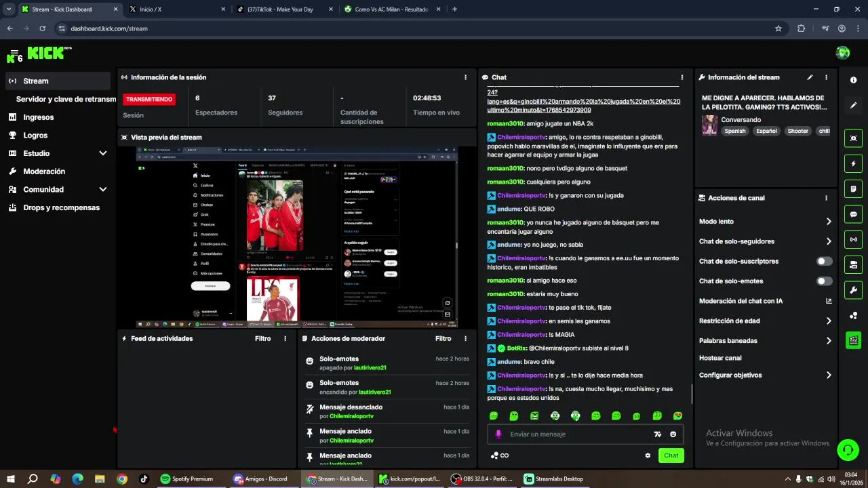Click the purple microphone icon in chat input
Image resolution: width=868 pixels, height=488 pixels.
(x=498, y=434)
